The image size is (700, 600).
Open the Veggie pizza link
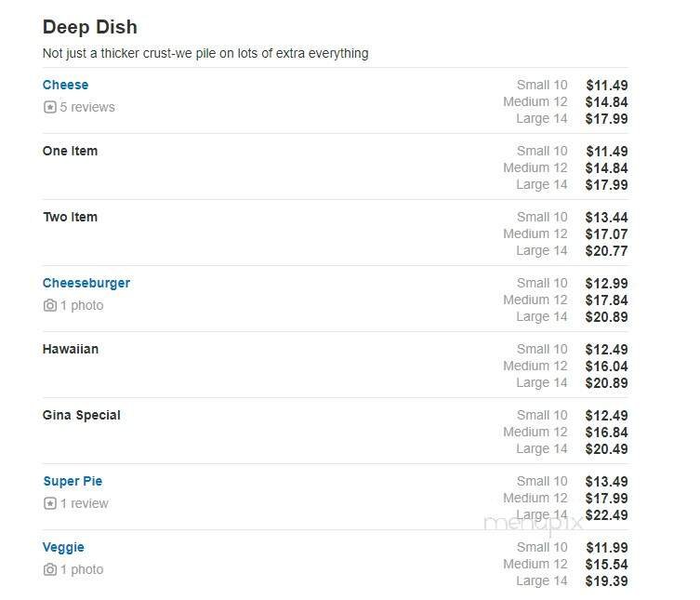pos(63,547)
